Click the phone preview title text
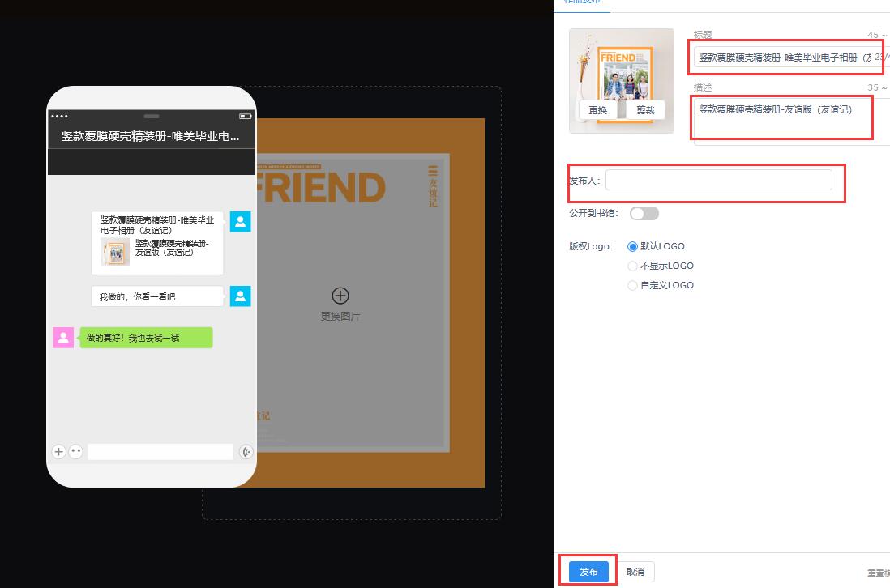890x588 pixels. [x=151, y=136]
